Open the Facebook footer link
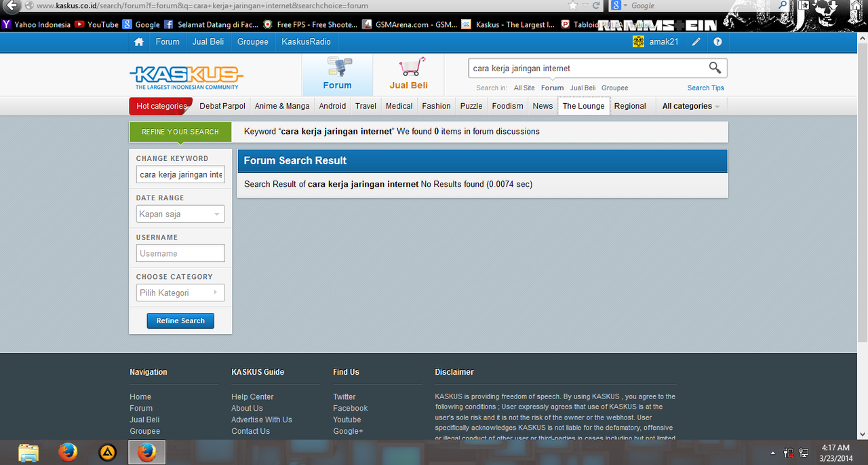Image resolution: width=868 pixels, height=465 pixels. click(x=350, y=409)
